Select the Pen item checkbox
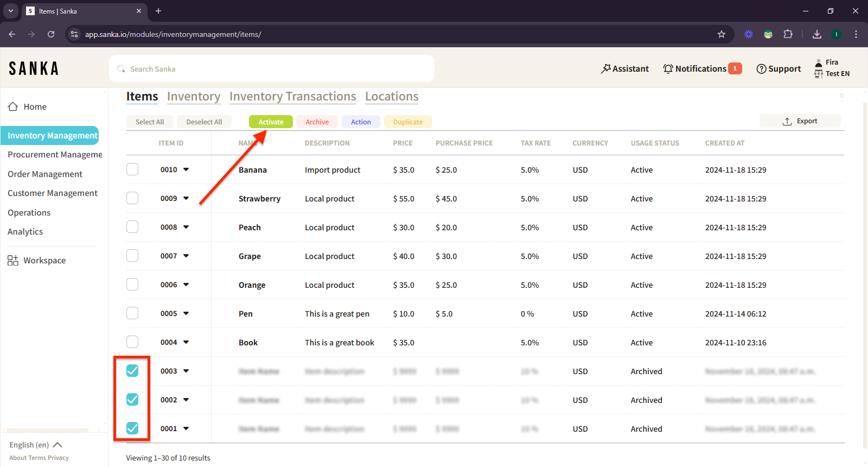This screenshot has width=868, height=467. coord(132,313)
